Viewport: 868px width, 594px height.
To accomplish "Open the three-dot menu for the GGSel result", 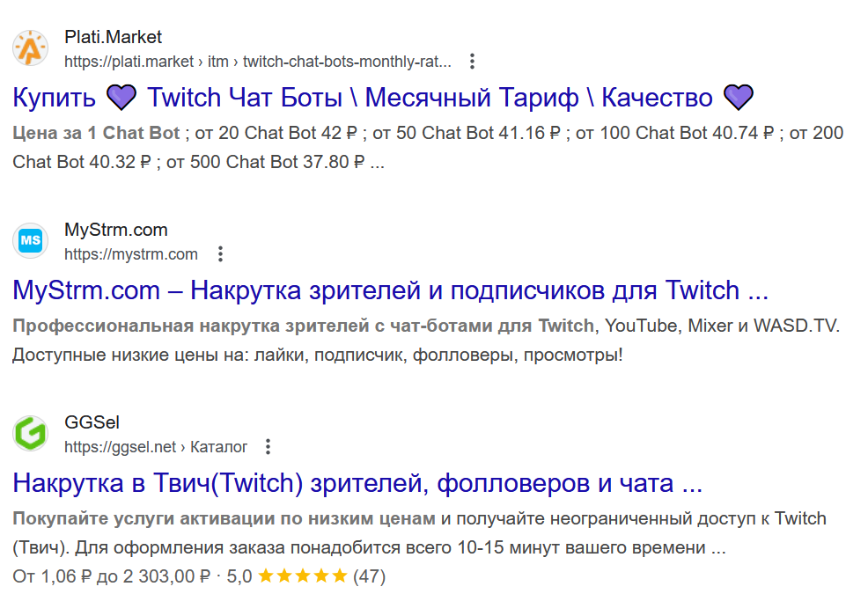I will point(269,447).
